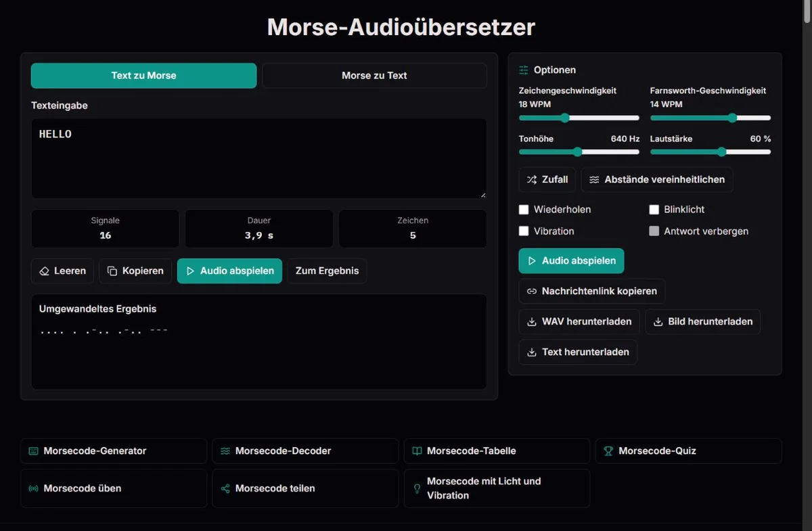Click Abstände vereinheitlichen button
Image resolution: width=812 pixels, height=531 pixels.
tap(657, 179)
